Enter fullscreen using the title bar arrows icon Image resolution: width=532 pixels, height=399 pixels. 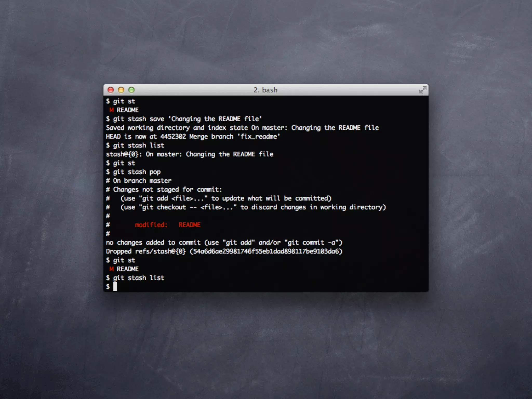423,90
